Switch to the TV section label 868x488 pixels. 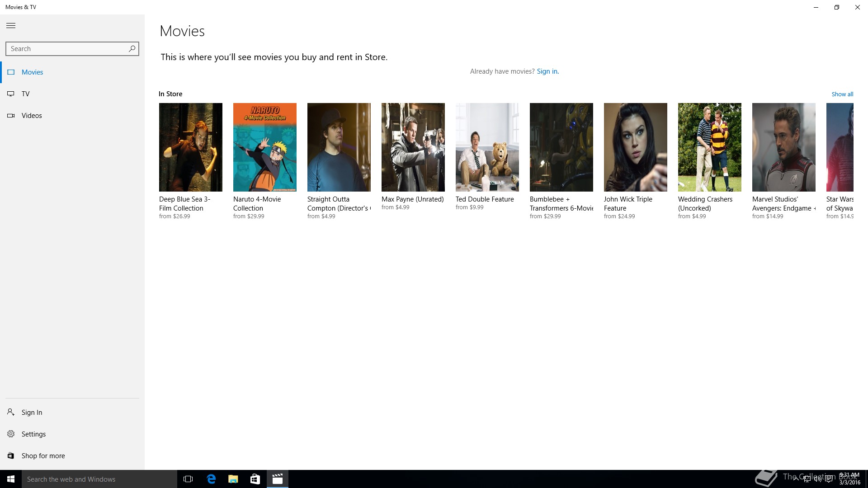25,94
